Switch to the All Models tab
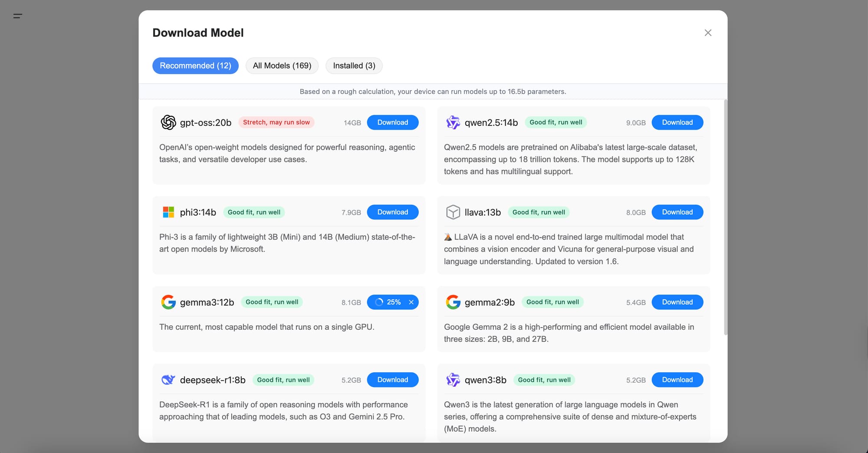Viewport: 868px width, 453px height. 282,66
